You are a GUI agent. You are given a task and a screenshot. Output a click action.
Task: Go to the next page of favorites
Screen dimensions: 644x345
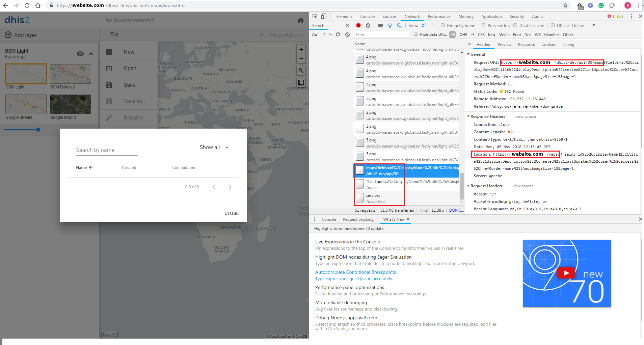230,187
